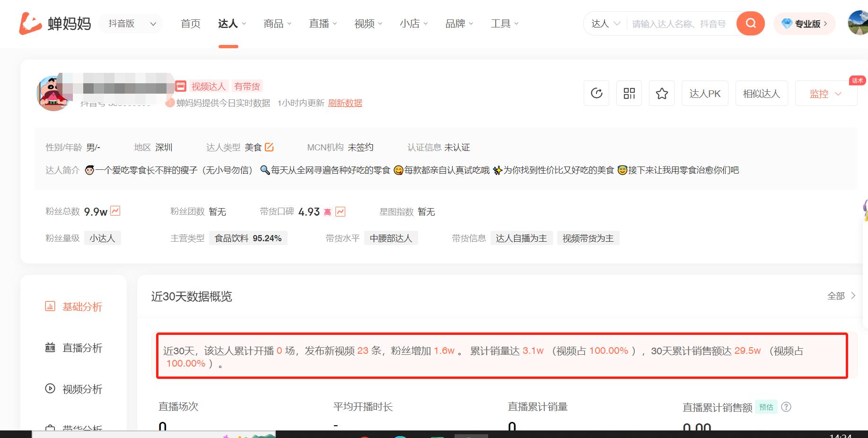868x438 pixels.
Task: Open fan trend chart beside 9.9w
Action: pos(115,211)
